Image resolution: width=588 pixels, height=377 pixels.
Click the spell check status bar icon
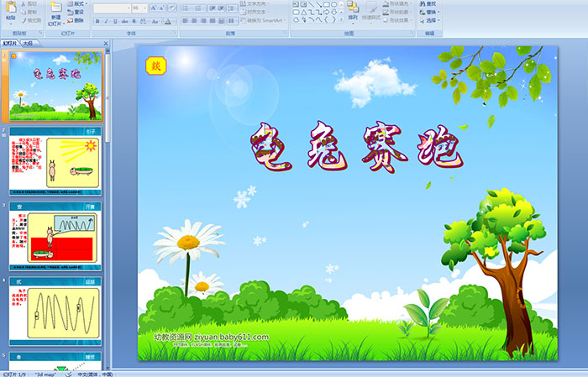(68, 374)
